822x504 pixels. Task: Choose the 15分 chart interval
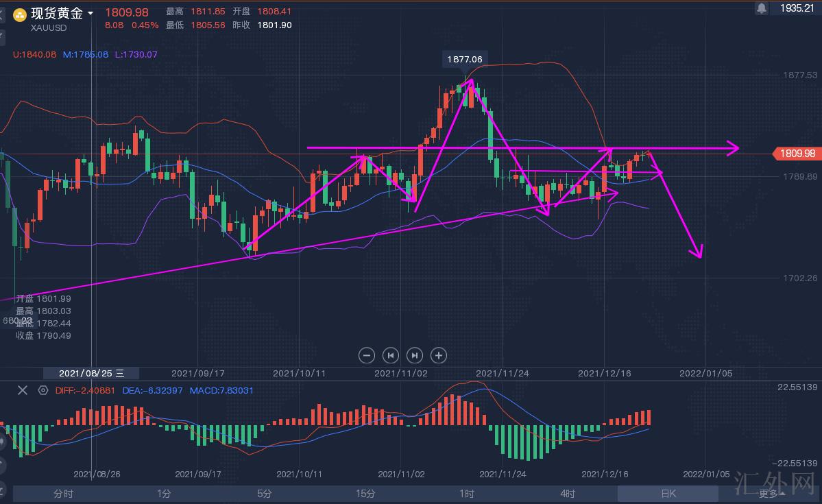point(365,494)
